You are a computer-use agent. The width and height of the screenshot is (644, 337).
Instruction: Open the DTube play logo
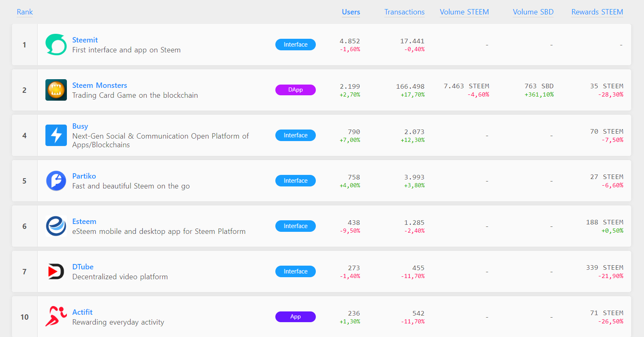[56, 271]
